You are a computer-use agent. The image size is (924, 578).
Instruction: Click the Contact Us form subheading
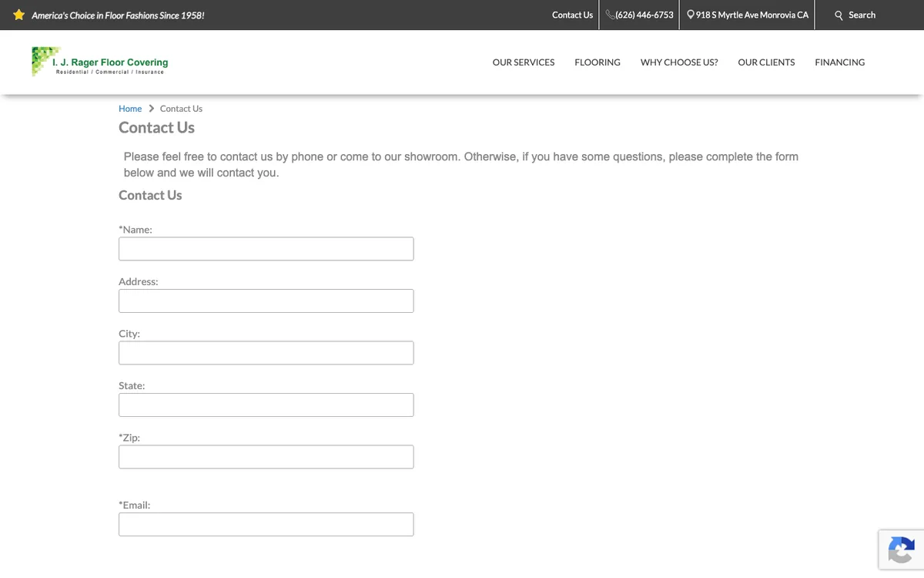150,196
